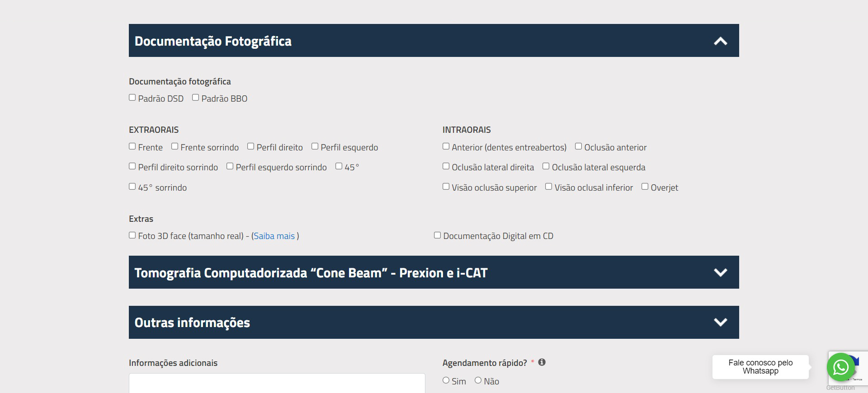Expand the Outras informações section chevron
Screen dimensions: 868x393
point(720,322)
